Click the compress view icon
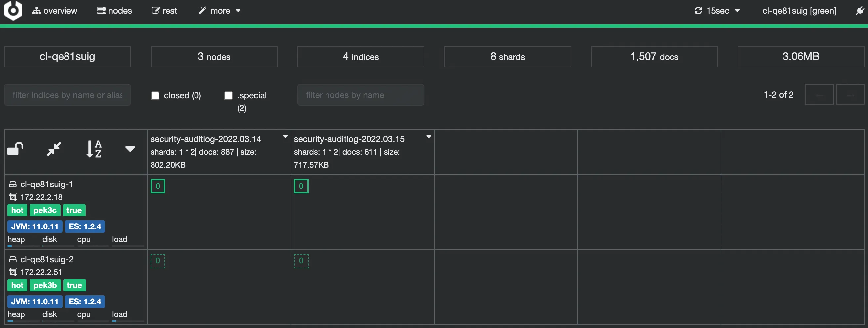The image size is (868, 328). coord(54,148)
